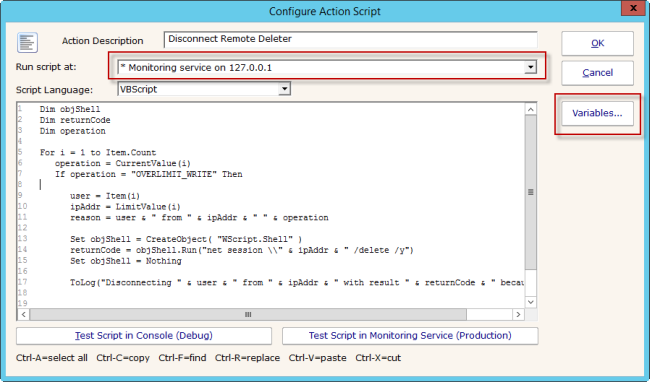This screenshot has width=650, height=382.
Task: Open the Variables... dialog button
Action: (597, 113)
